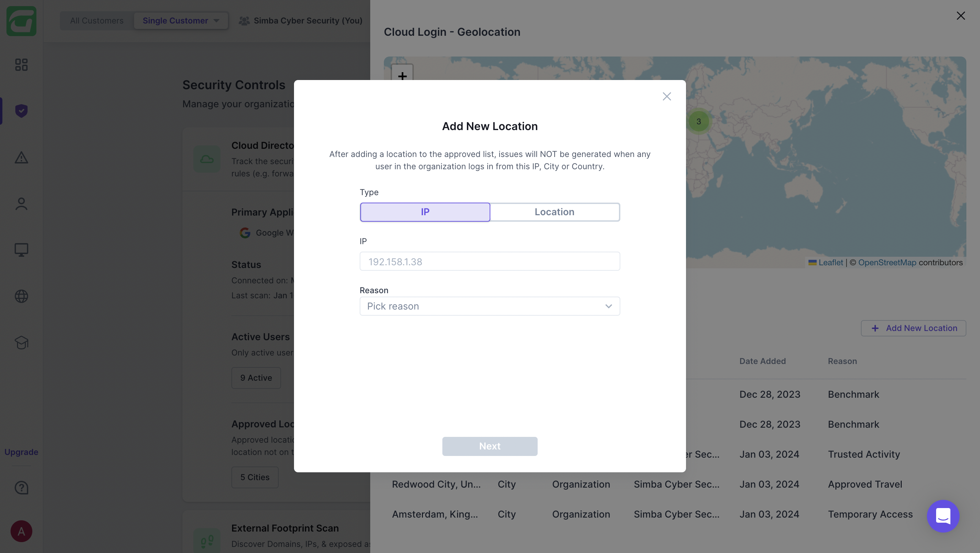Open the dashboard grid icon in sidebar
Screen dimensions: 980x553
click(x=21, y=64)
